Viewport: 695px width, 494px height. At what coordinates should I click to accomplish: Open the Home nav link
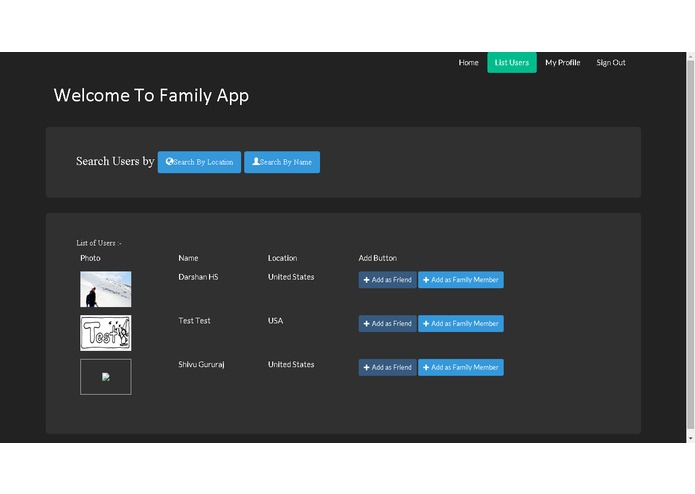[x=468, y=62]
